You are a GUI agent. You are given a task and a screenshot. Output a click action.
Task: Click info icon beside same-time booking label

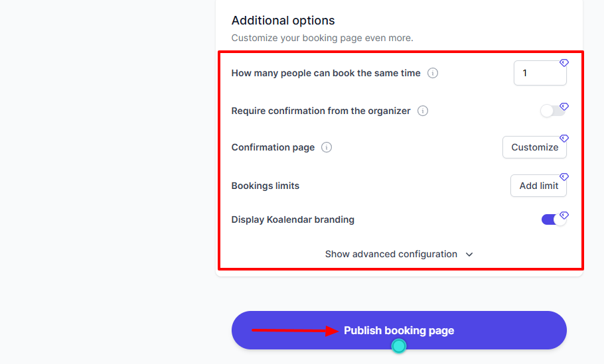pyautogui.click(x=433, y=73)
